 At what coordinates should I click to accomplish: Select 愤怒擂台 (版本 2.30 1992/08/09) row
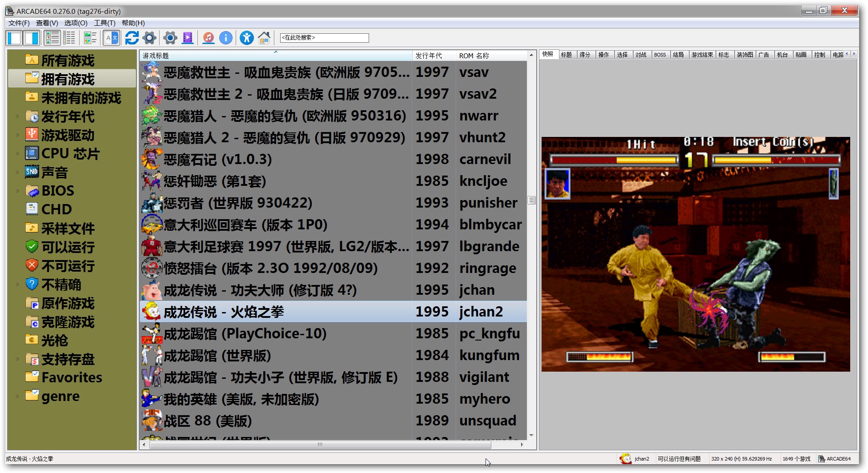pyautogui.click(x=334, y=268)
